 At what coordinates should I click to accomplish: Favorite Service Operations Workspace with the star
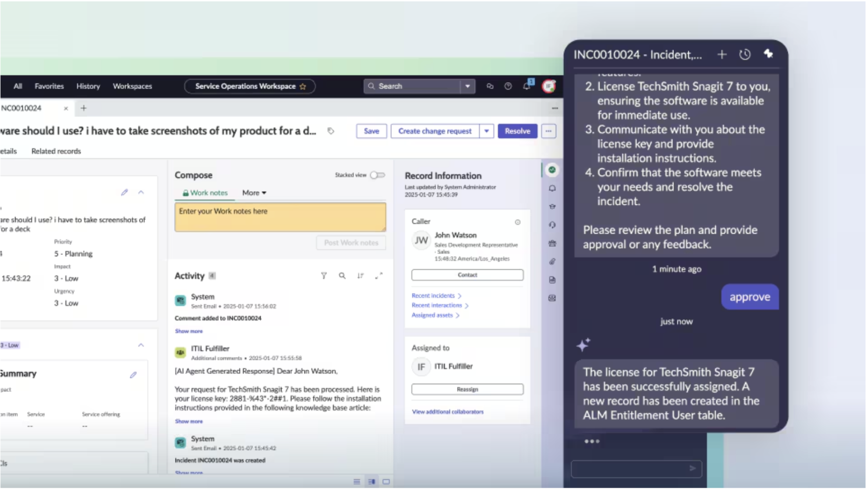point(303,87)
